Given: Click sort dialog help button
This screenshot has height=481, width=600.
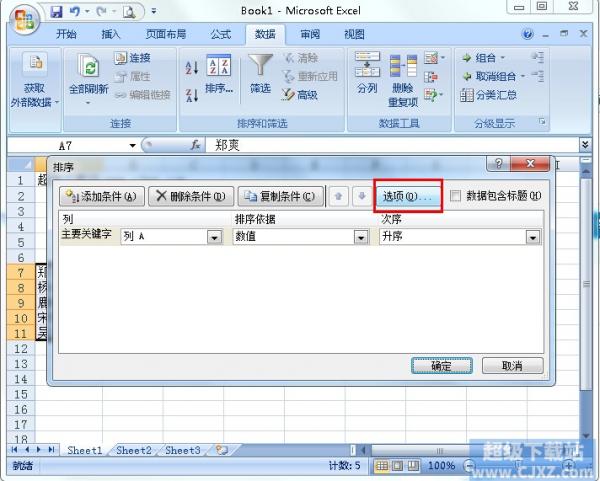Looking at the screenshot, I should point(498,164).
